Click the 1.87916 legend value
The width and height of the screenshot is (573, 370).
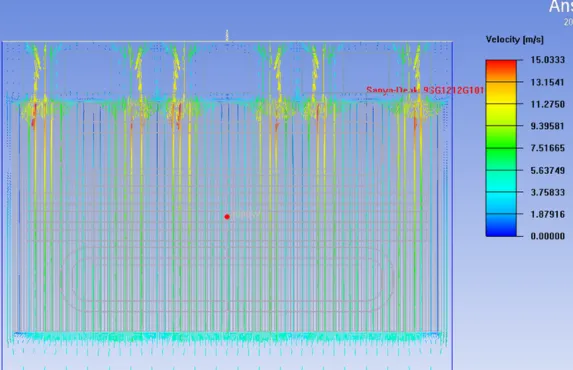tap(547, 214)
